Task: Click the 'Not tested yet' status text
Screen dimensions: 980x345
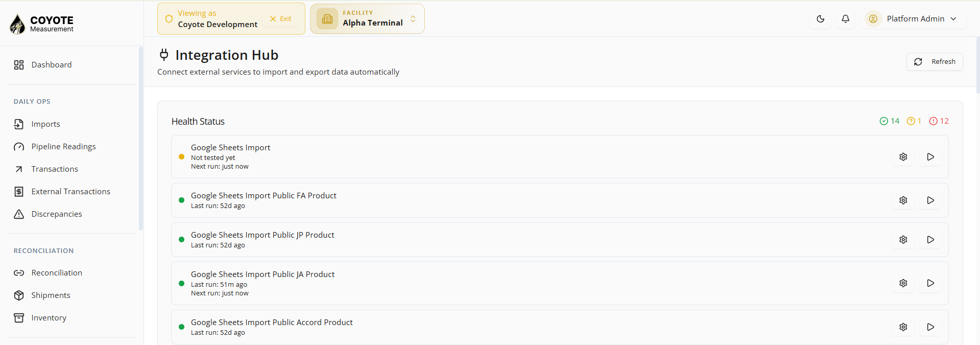Action: pos(213,158)
